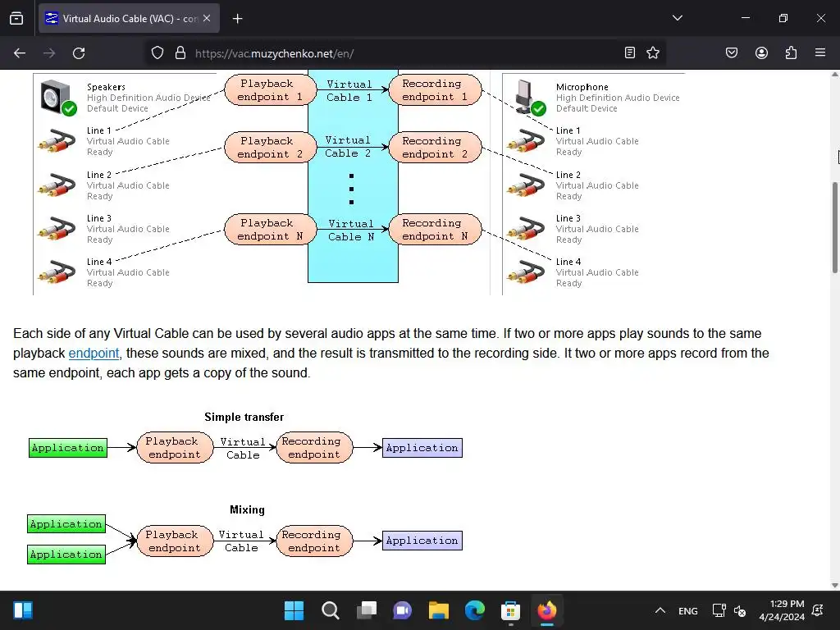Open the clock showing 1:29 PM
The image size is (840, 630).
click(782, 610)
